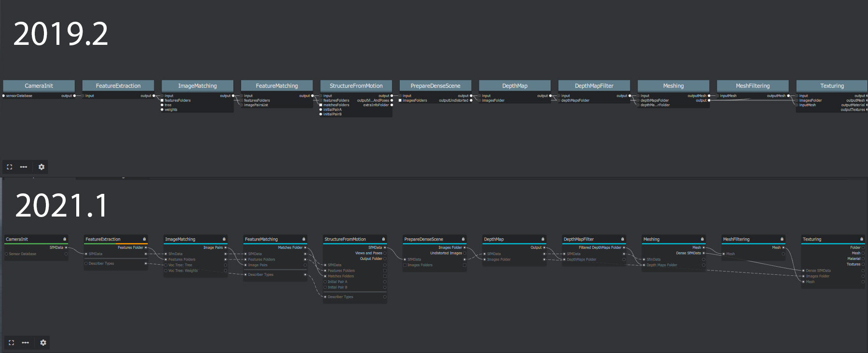Screen dimensions: 868x353
Task: Click the lock icon on the 2021.1 Texturing node
Action: [862, 239]
